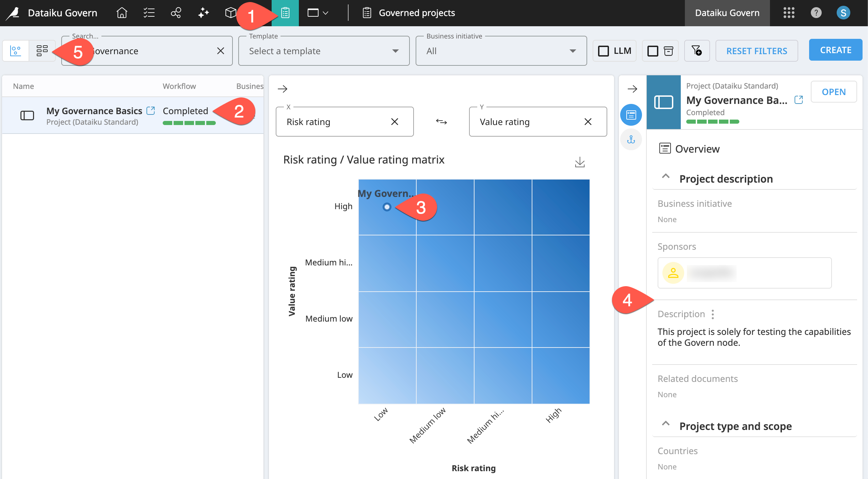The image size is (868, 479).
Task: Switch to the kanban board view mode
Action: 42,51
